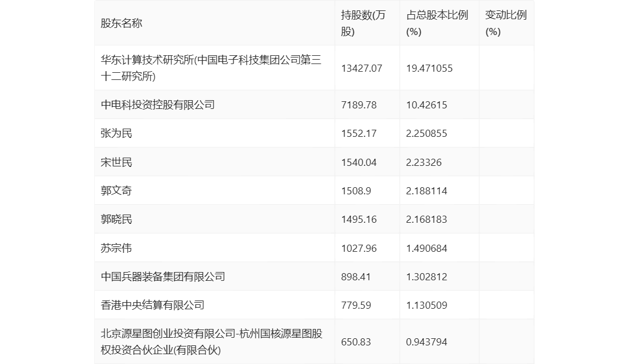This screenshot has height=364, width=629.
Task: Select shareholder 郭文奇
Action: click(x=116, y=190)
